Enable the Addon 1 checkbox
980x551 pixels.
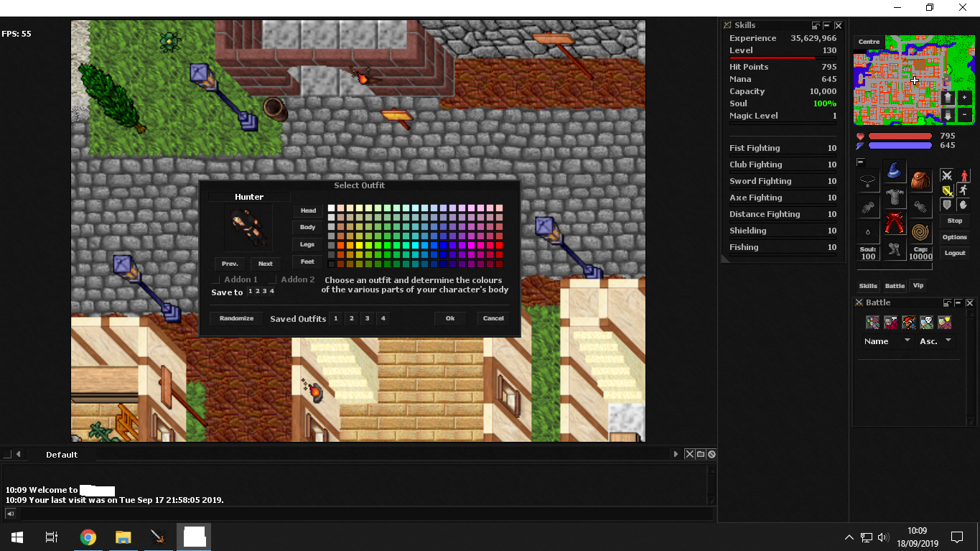pyautogui.click(x=216, y=279)
